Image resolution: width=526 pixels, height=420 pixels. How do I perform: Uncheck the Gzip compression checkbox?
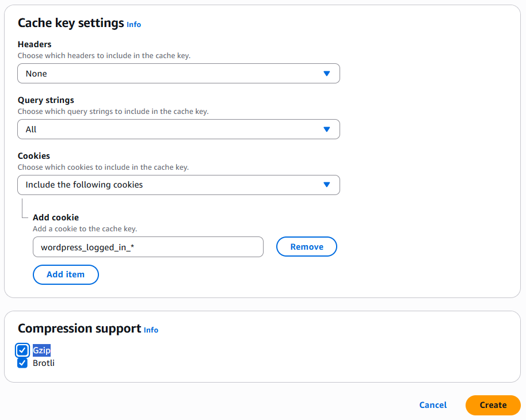pyautogui.click(x=22, y=350)
